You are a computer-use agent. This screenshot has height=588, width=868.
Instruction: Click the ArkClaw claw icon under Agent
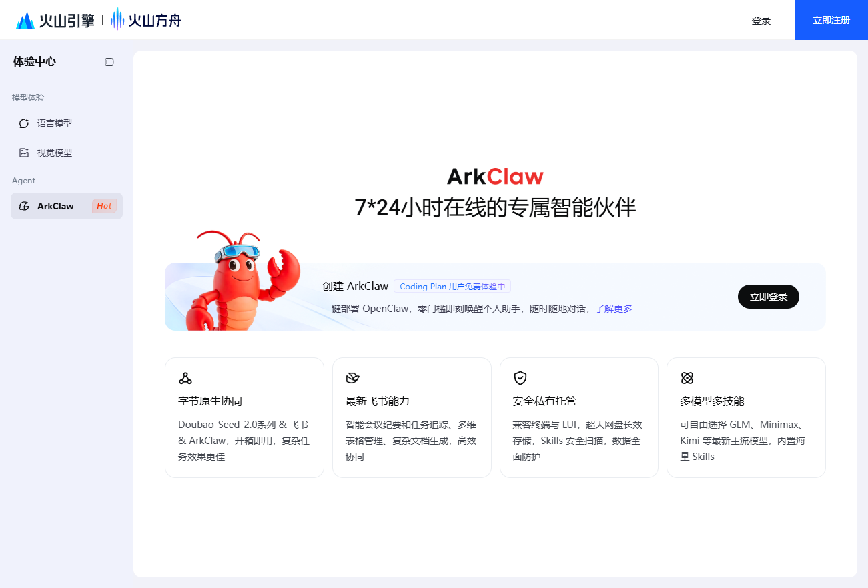coord(23,206)
